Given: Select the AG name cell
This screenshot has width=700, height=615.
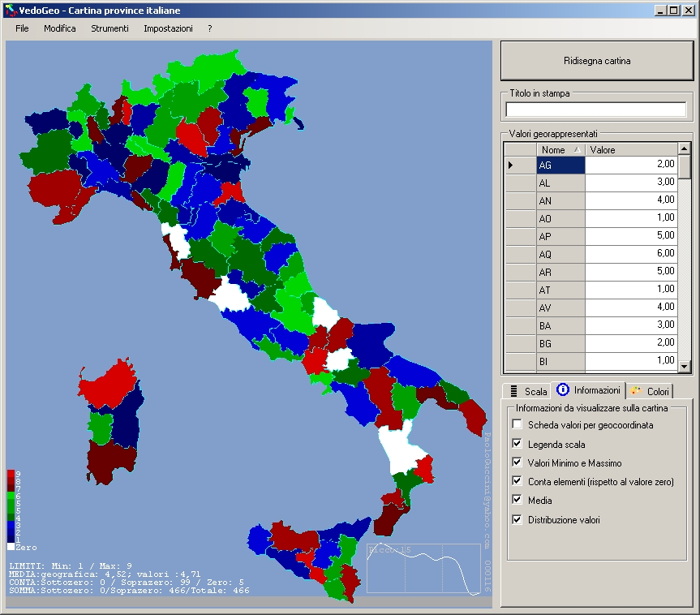Looking at the screenshot, I should coord(560,166).
